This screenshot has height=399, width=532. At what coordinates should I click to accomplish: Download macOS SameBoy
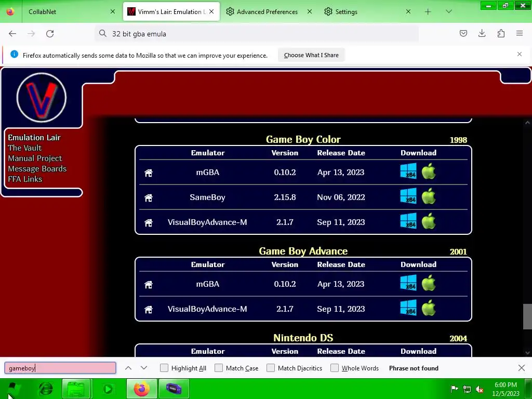[429, 196]
